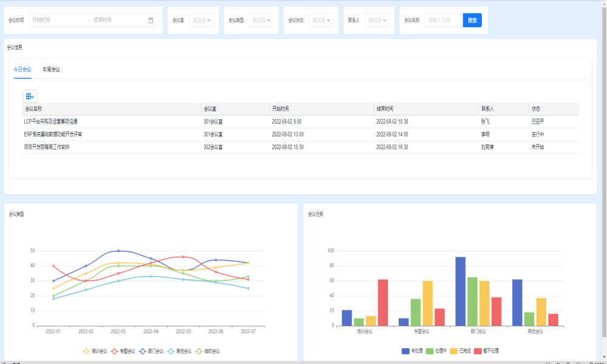Viewport: 607px width, 364px height.
Task: Expand the 会议状态 filter dropdown
Action: pyautogui.click(x=321, y=20)
